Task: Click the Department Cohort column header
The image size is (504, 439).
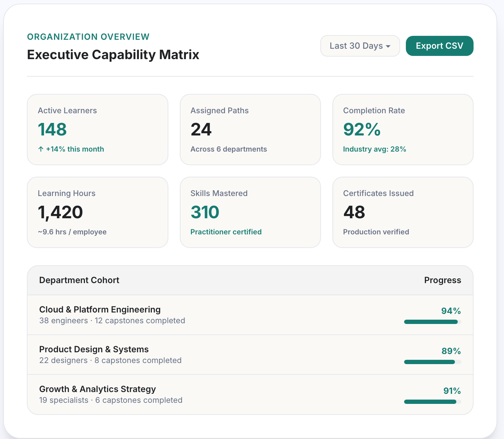Action: click(79, 280)
